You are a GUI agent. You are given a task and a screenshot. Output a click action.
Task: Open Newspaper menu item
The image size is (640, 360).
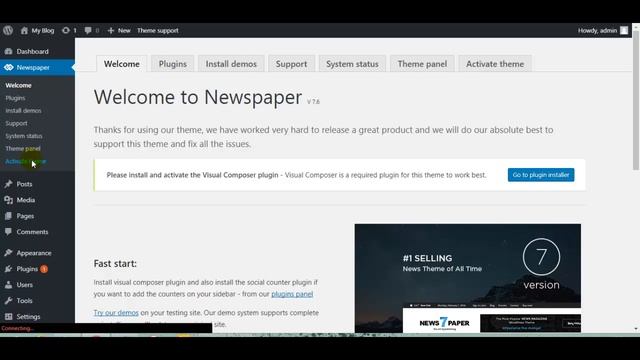pyautogui.click(x=33, y=67)
